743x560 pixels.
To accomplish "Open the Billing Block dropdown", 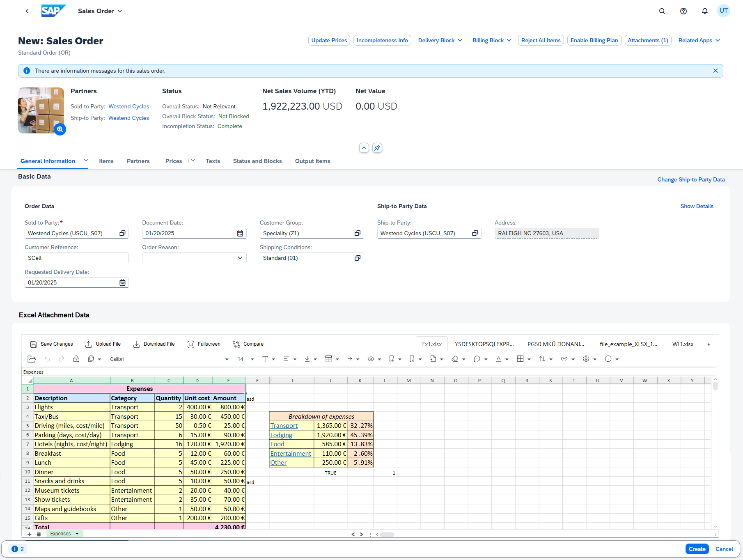I will 492,40.
